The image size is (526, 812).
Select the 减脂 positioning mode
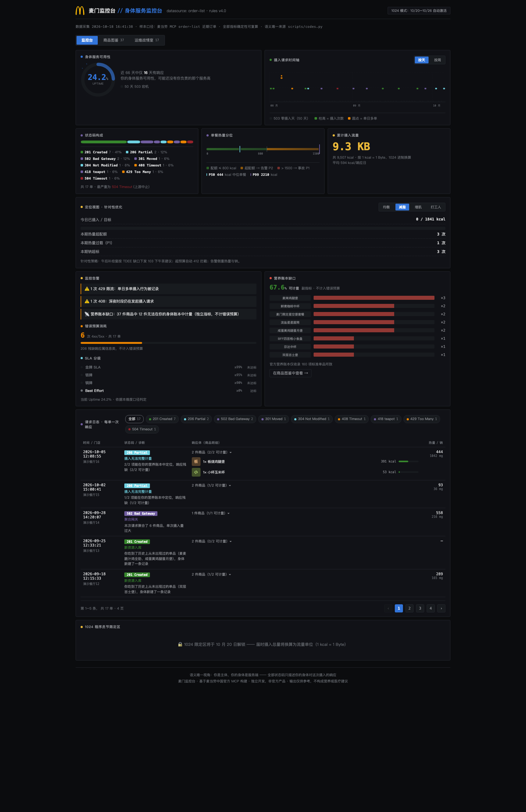(402, 207)
